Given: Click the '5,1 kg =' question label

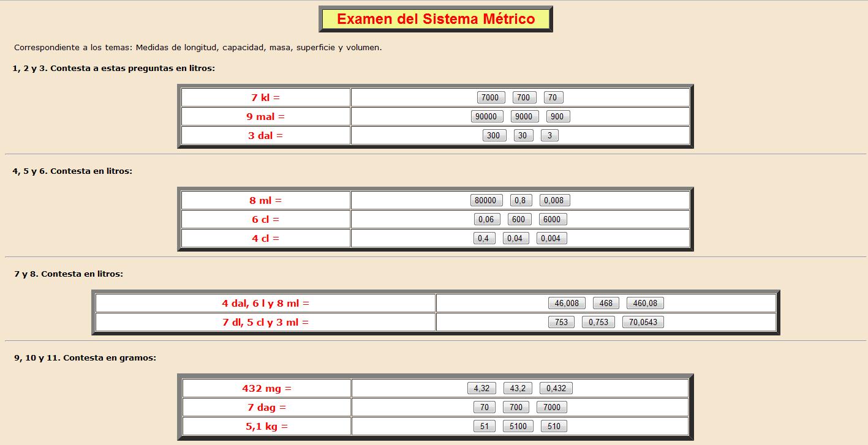Looking at the screenshot, I should pyautogui.click(x=267, y=426).
